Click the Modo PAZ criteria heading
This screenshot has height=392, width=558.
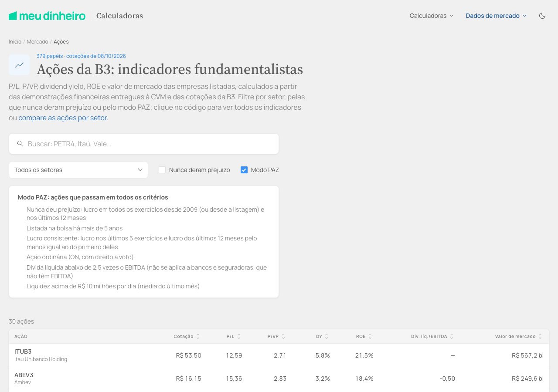pyautogui.click(x=93, y=197)
